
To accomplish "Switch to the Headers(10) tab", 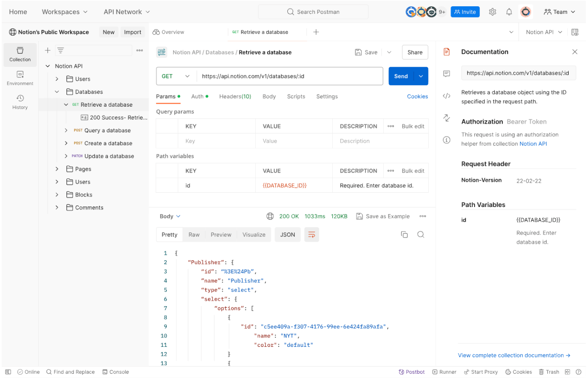I will pos(235,97).
